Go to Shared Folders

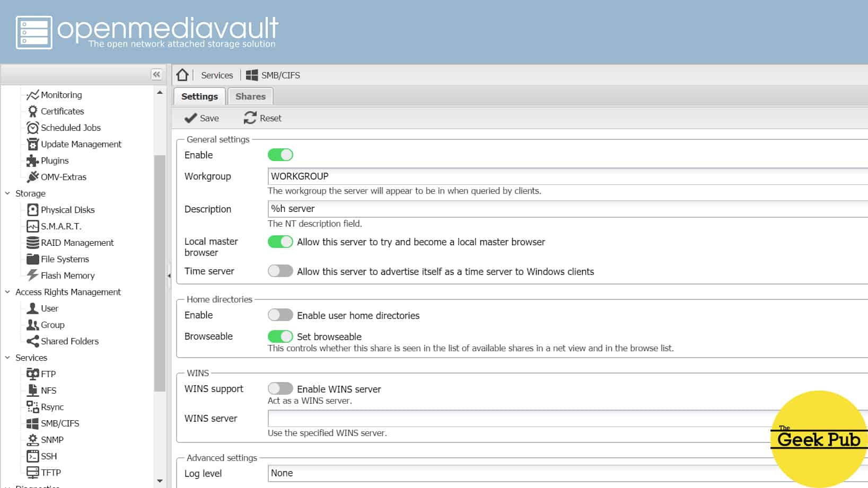[x=63, y=341]
